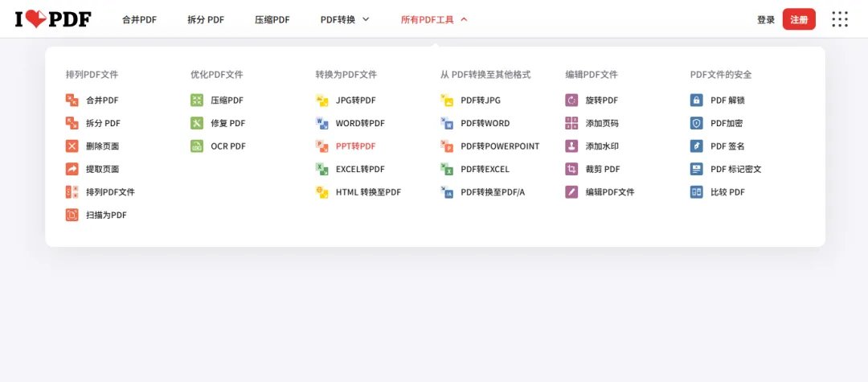Viewport: 868px width, 382px height.
Task: Click the 登录 login link
Action: click(766, 20)
